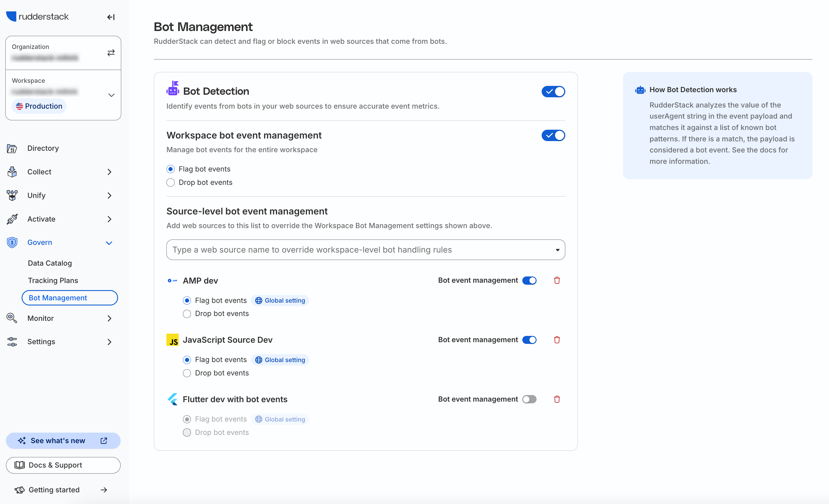The height and width of the screenshot is (504, 829).
Task: Toggle Bot event management for JavaScript Source Dev
Action: (529, 340)
